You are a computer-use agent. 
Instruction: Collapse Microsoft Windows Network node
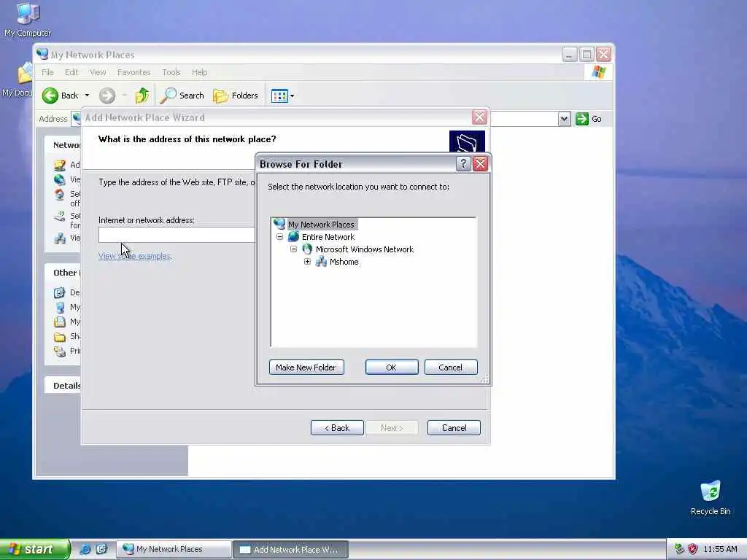(293, 249)
